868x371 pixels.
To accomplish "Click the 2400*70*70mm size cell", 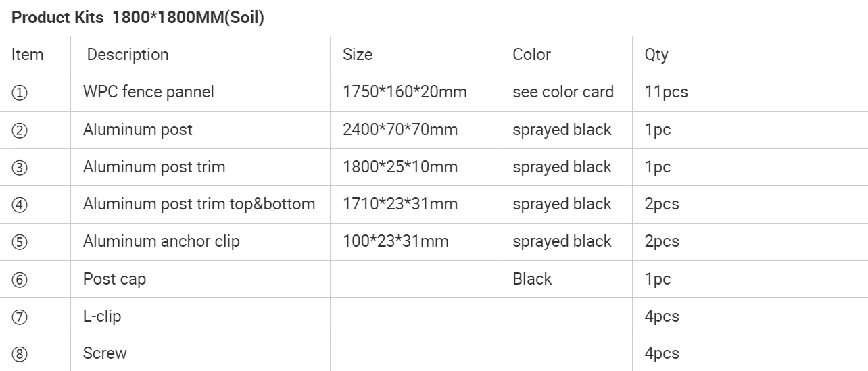I will click(400, 130).
